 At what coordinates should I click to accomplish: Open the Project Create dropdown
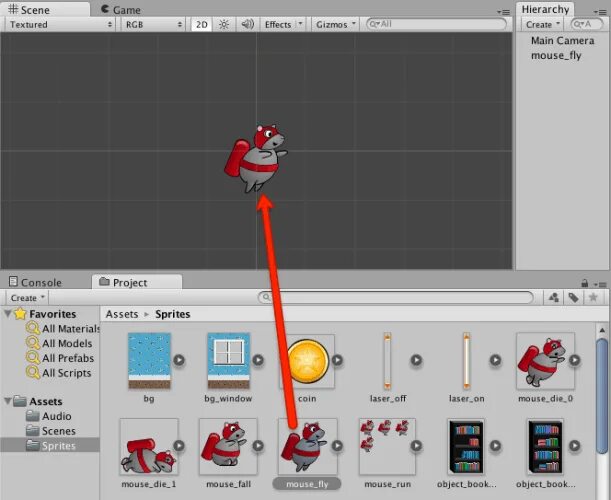click(27, 298)
